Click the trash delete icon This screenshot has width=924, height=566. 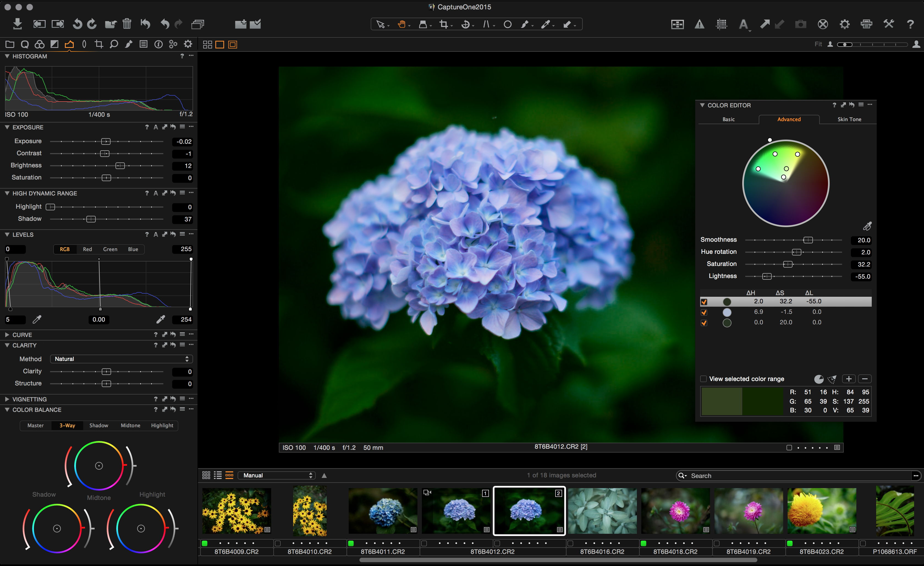coord(127,24)
